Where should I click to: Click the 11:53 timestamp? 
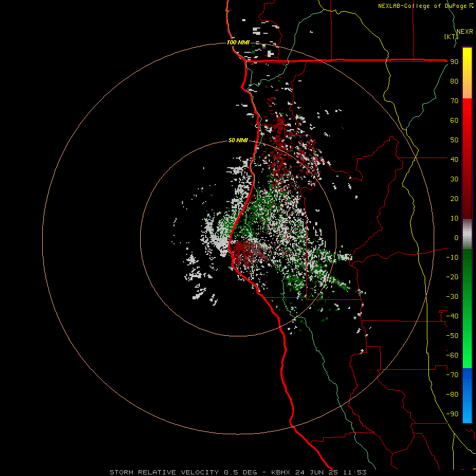(x=354, y=472)
